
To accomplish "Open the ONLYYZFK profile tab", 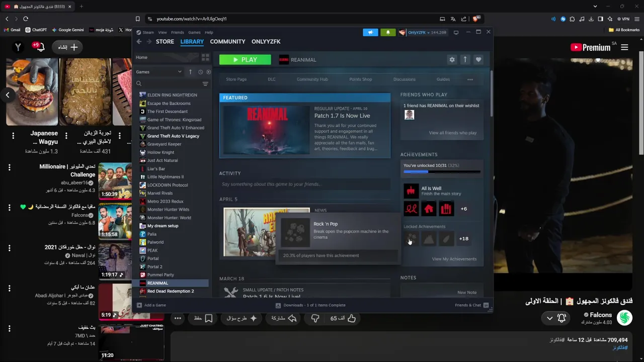I will tap(266, 42).
